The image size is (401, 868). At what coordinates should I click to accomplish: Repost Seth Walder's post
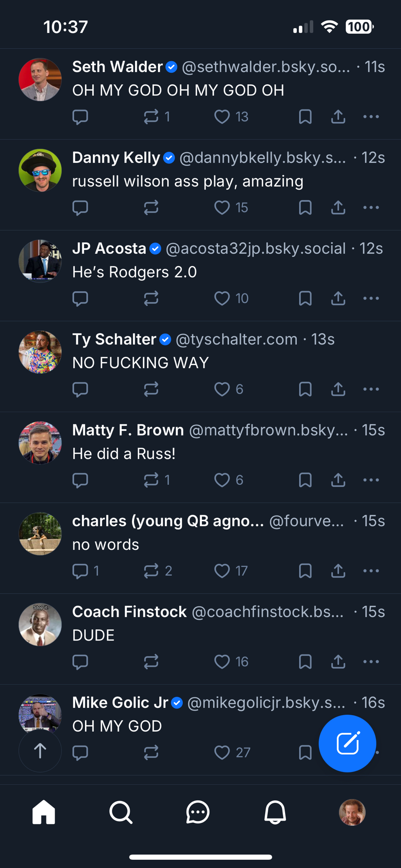[151, 117]
